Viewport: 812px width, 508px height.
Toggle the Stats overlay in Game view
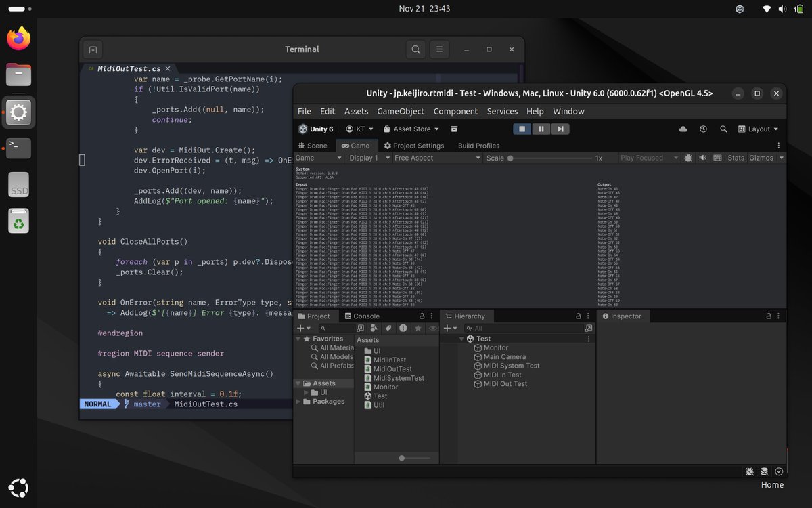coord(736,158)
